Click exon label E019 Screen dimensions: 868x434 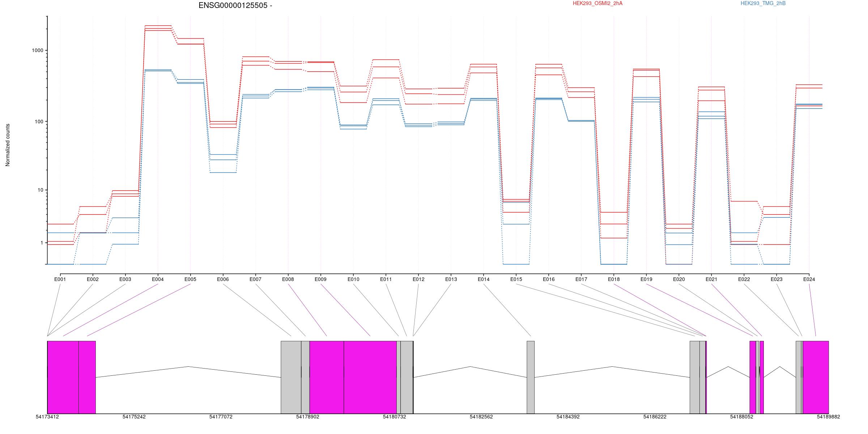pos(646,279)
